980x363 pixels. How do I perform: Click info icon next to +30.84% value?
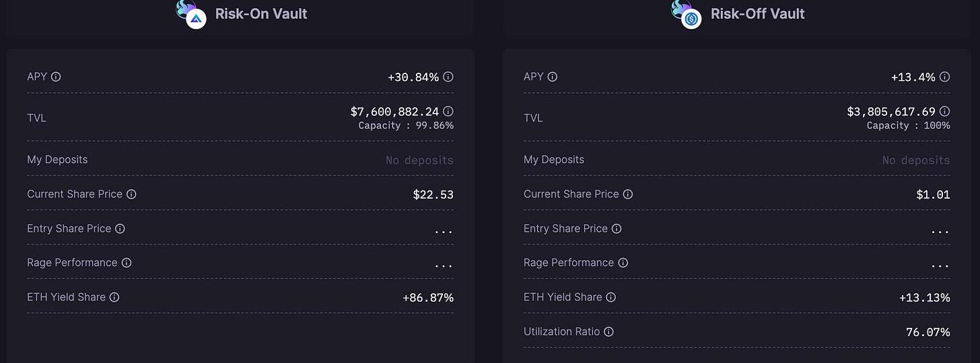[x=448, y=77]
